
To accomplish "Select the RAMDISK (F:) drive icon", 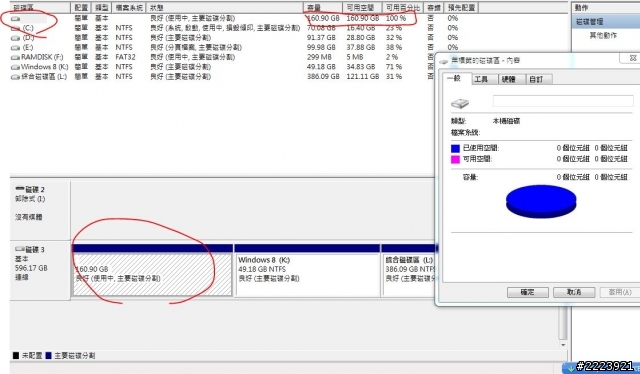I will pos(16,58).
